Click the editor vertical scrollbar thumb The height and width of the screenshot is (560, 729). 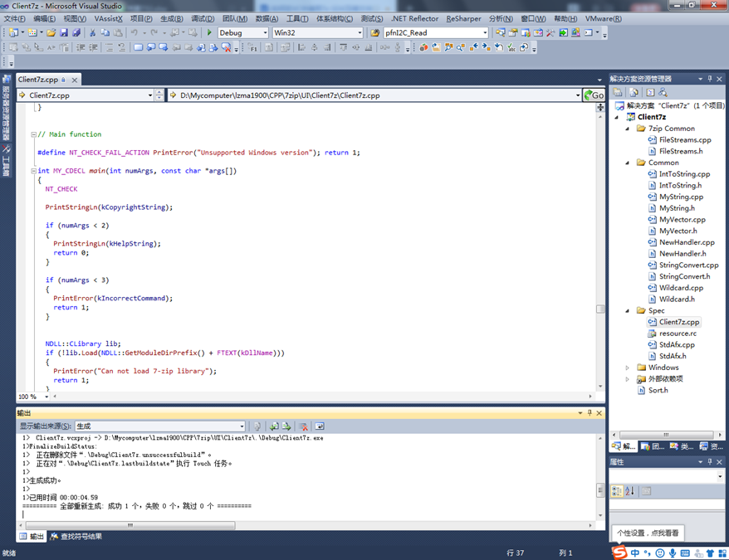[600, 309]
